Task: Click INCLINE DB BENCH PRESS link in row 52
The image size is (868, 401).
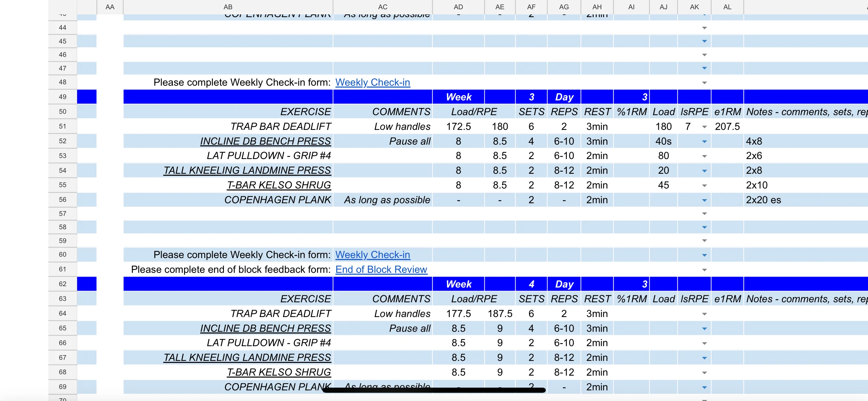Action: tap(265, 141)
